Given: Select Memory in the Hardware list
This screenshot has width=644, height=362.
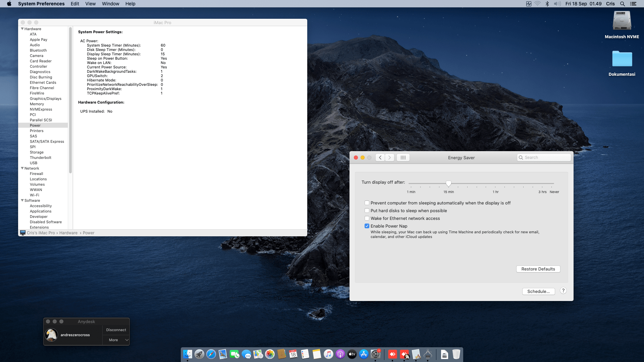Looking at the screenshot, I should pos(37,104).
